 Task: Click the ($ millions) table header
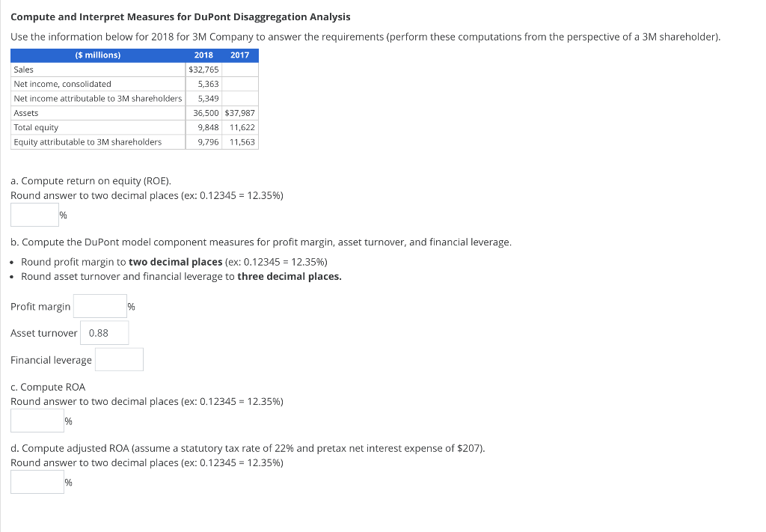coord(97,55)
